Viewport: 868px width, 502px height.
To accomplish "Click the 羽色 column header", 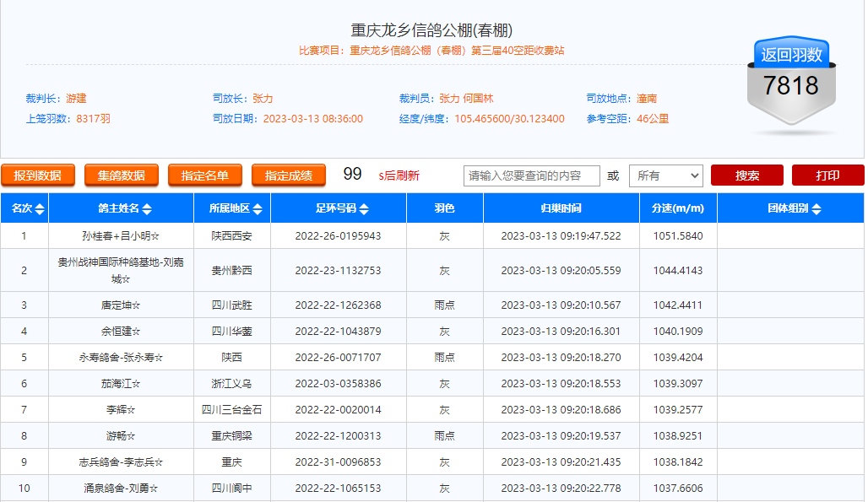I will tap(445, 208).
